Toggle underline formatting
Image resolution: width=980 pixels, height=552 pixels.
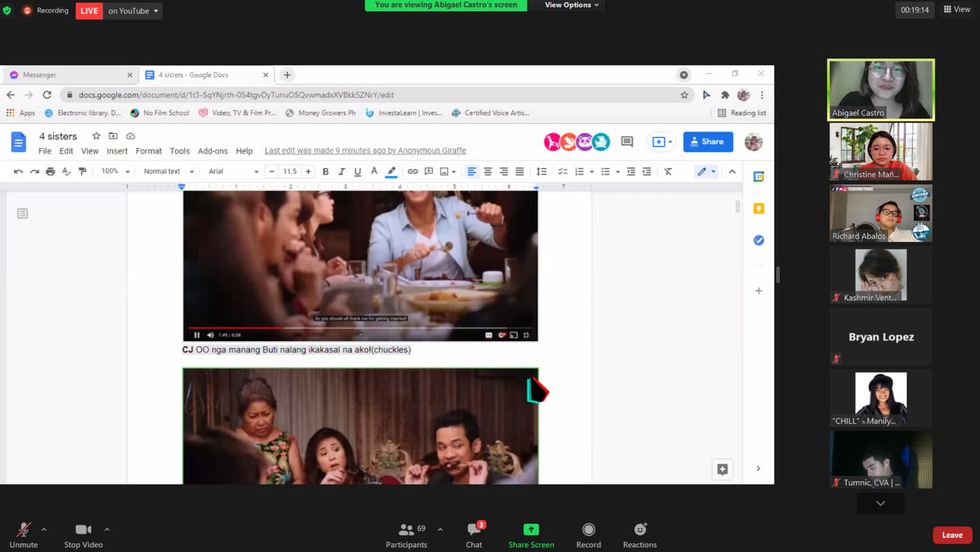(x=357, y=172)
